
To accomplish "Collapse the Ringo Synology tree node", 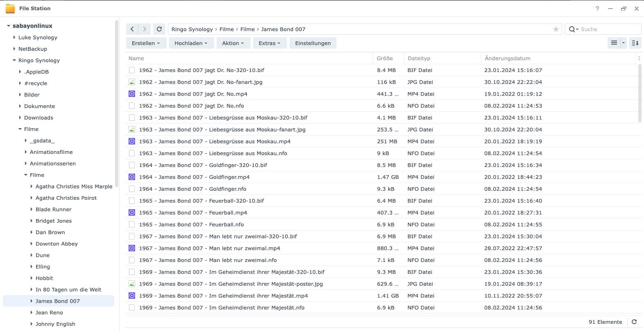I will (14, 60).
